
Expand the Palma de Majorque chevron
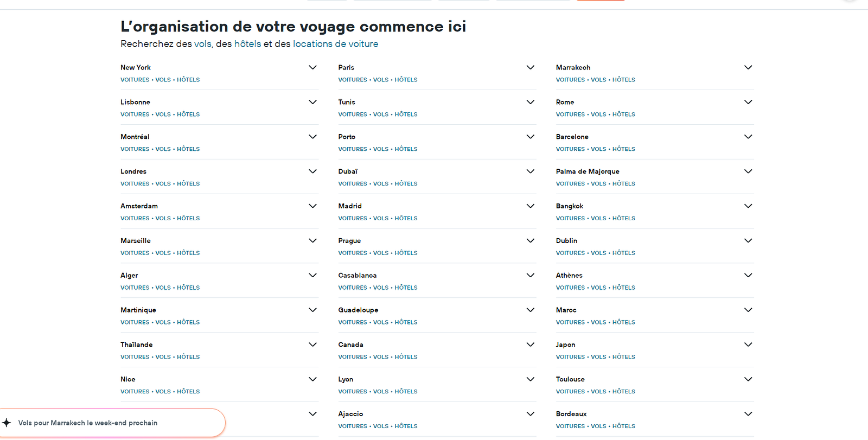748,171
